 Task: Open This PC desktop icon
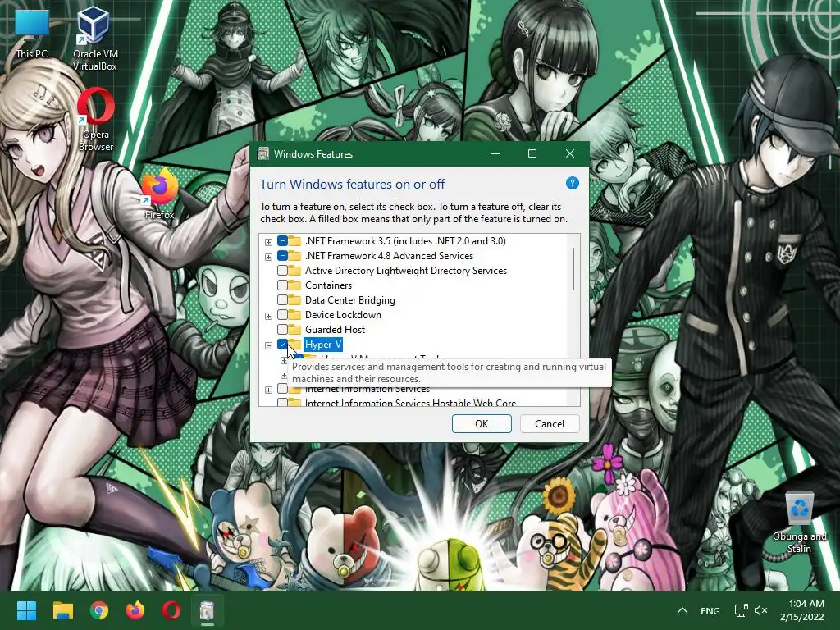(32, 33)
